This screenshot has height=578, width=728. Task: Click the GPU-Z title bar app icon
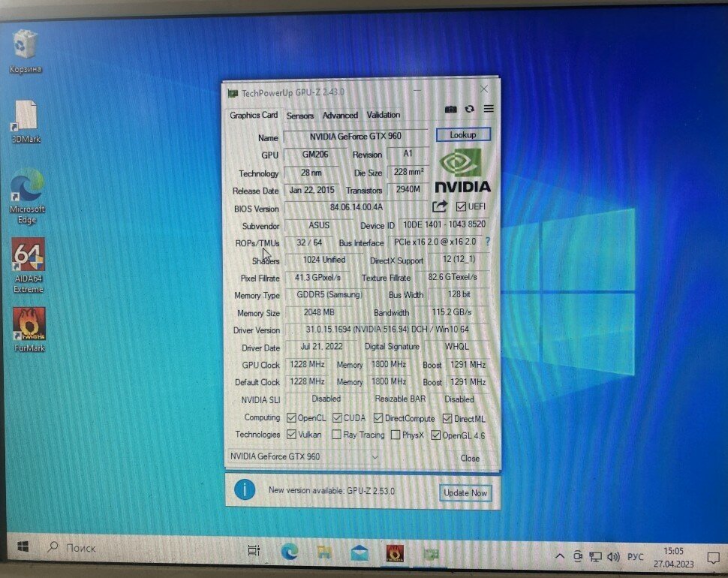tap(233, 93)
